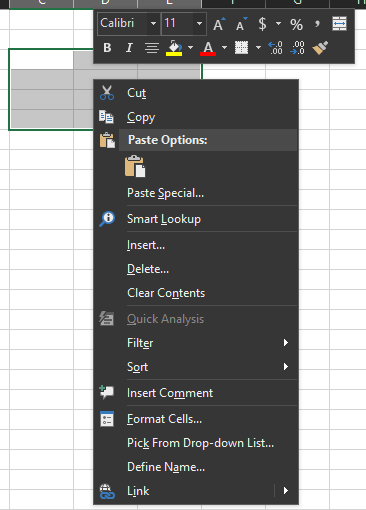
Task: Click the Format Cells icon
Action: (107, 419)
